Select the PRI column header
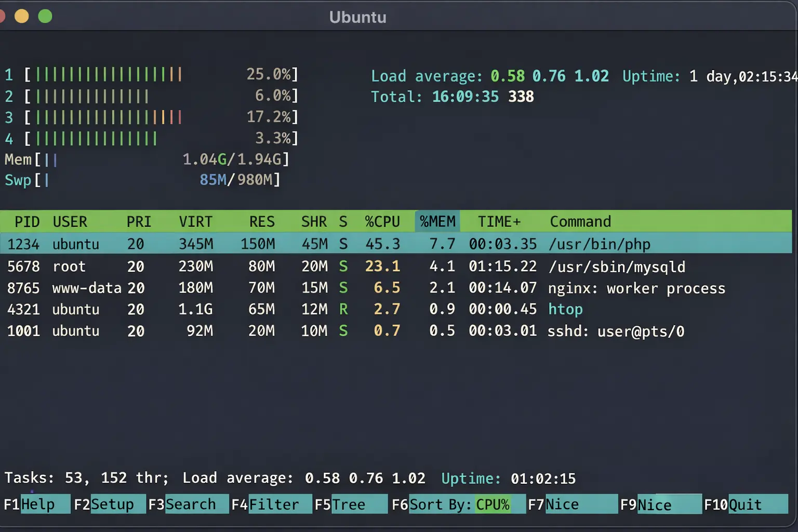The height and width of the screenshot is (532, 798). pyautogui.click(x=139, y=222)
